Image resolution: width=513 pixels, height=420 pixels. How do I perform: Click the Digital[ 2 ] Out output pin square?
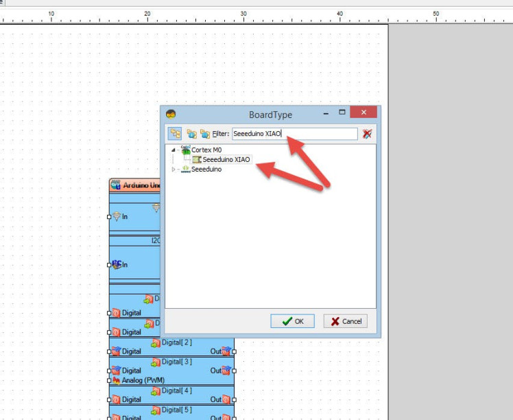click(235, 351)
